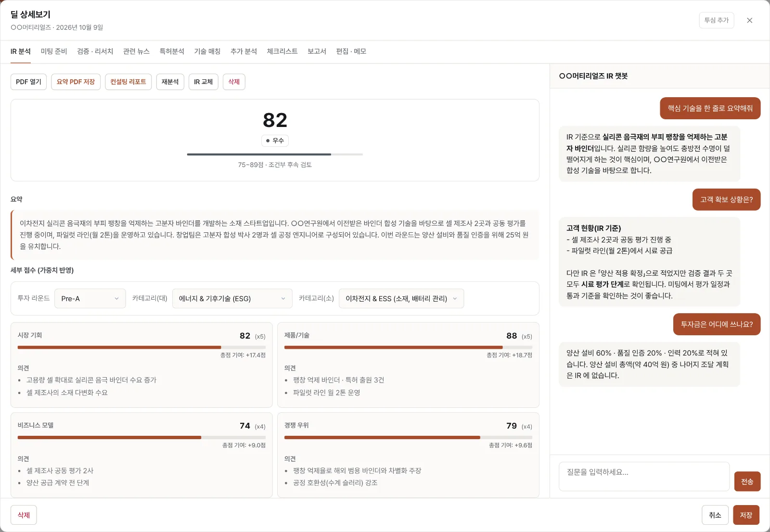
Task: Click the 제품/기술 score bar
Action: (408, 347)
